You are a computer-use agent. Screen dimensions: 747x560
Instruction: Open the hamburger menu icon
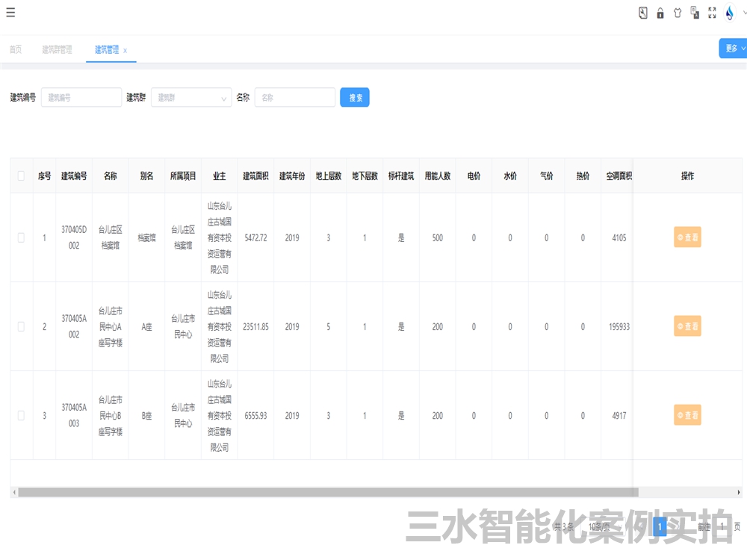coord(10,12)
